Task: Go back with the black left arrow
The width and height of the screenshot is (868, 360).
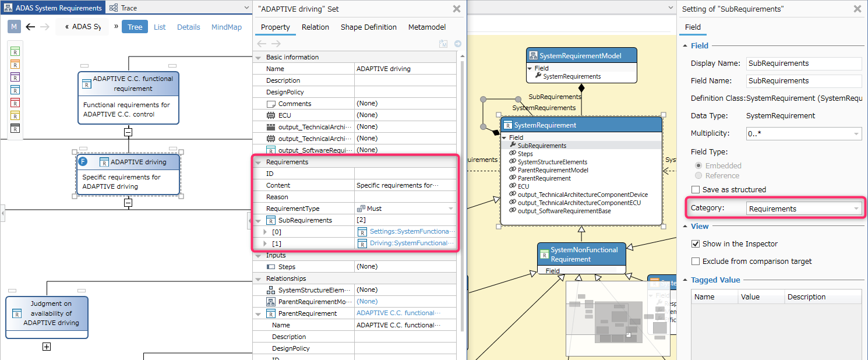Action: [30, 27]
